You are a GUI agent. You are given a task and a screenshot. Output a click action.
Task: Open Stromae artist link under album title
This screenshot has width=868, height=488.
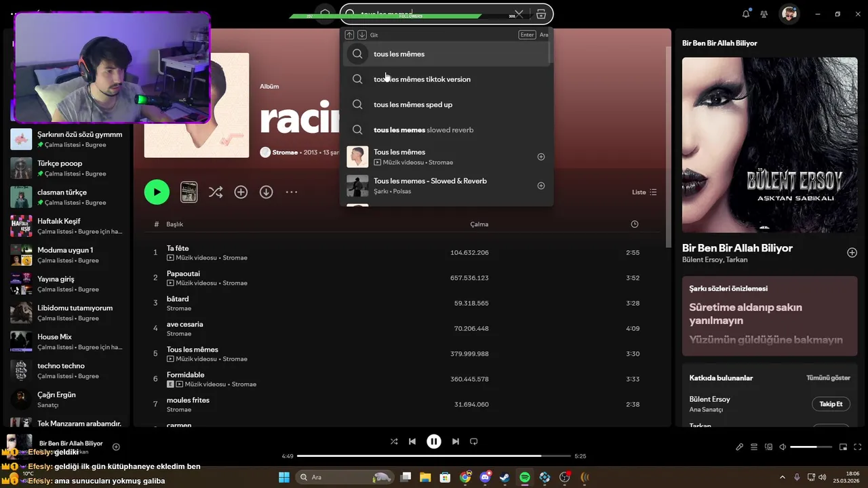[285, 152]
